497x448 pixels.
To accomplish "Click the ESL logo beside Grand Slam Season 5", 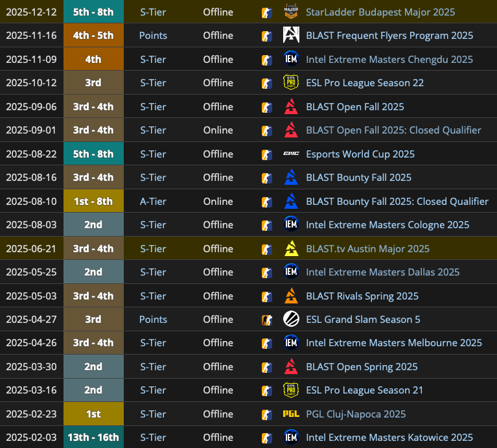I will [x=291, y=319].
